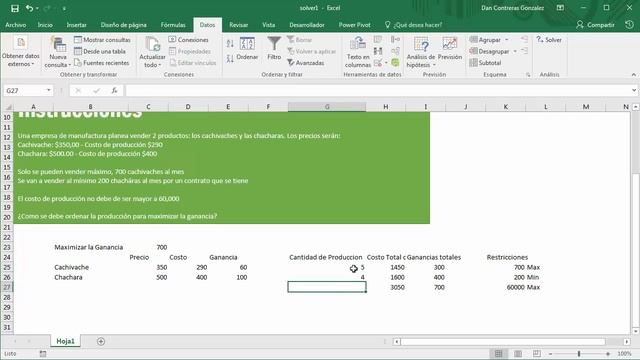Expand the formula bar with the chevron

(633, 90)
